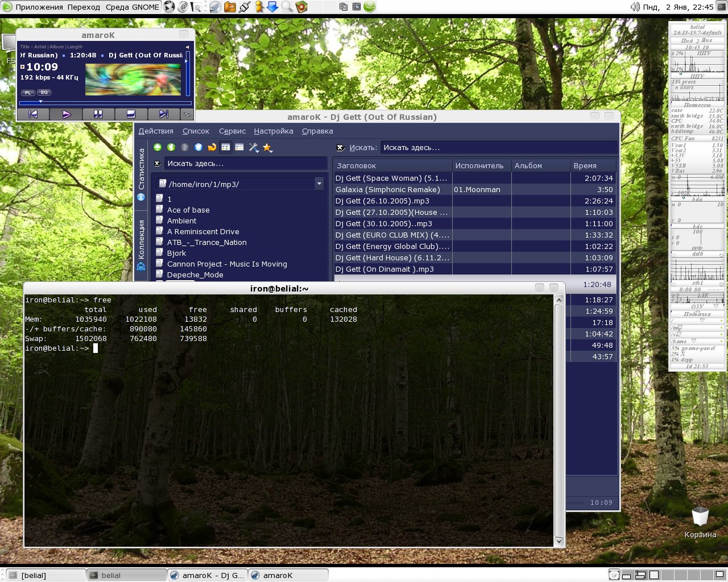The height and width of the screenshot is (582, 728).
Task: Click the playlist search input field
Action: [499, 148]
